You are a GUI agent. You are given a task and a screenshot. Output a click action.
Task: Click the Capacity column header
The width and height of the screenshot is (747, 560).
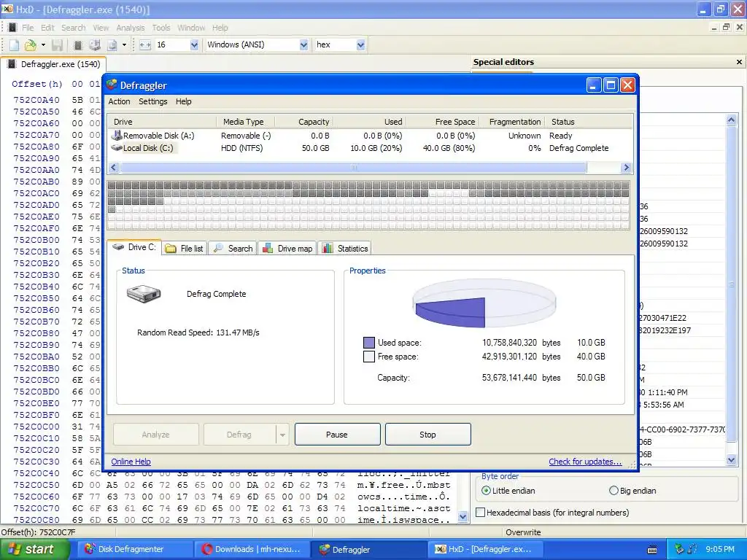(x=303, y=122)
